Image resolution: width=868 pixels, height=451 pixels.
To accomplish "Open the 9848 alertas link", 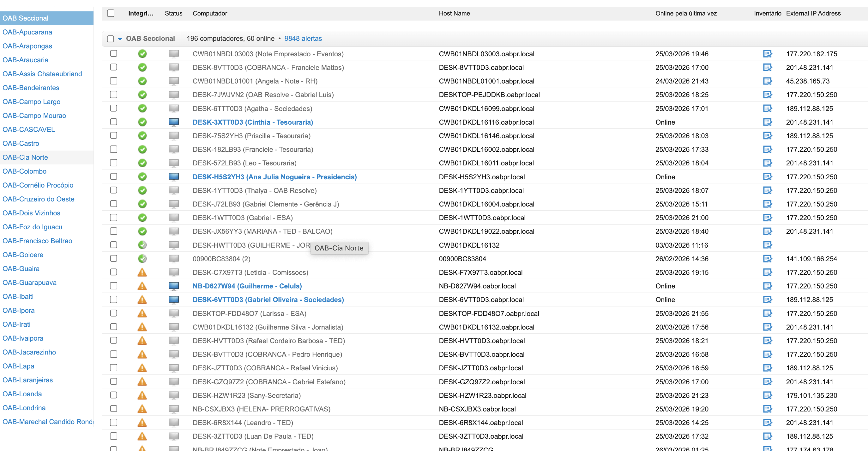I will click(x=303, y=39).
